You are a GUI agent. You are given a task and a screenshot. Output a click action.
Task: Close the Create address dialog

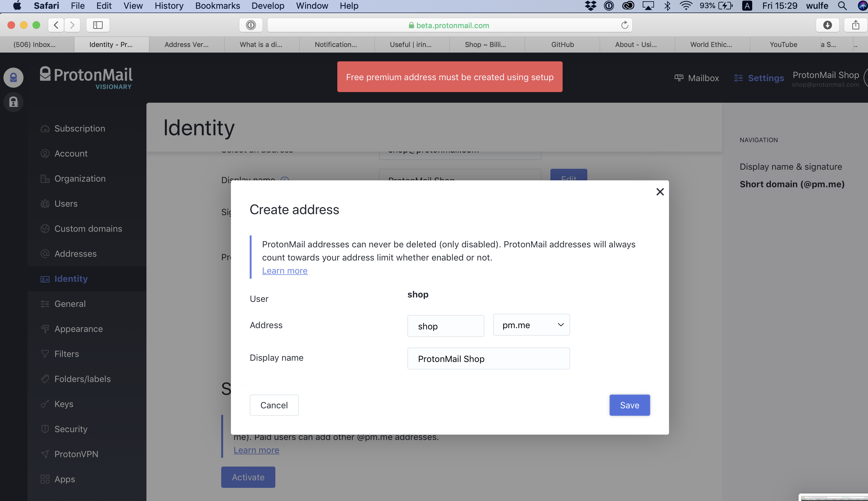pyautogui.click(x=660, y=192)
